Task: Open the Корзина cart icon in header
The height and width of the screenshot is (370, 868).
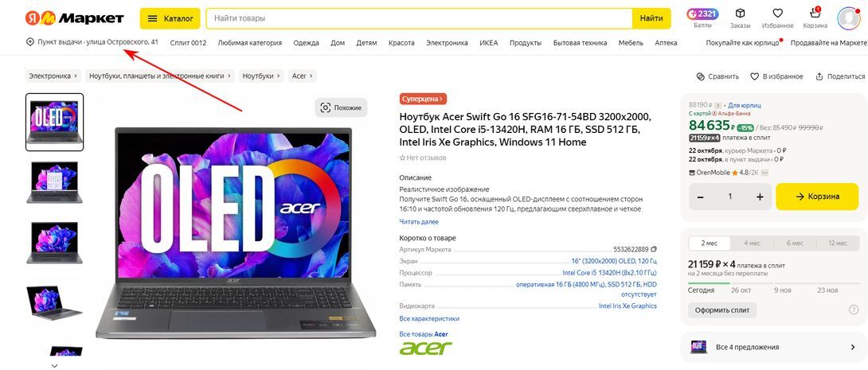Action: 815,13
